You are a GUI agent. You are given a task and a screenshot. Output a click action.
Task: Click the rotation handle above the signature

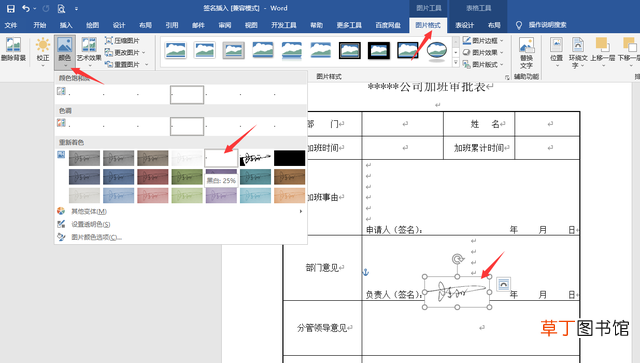click(458, 259)
